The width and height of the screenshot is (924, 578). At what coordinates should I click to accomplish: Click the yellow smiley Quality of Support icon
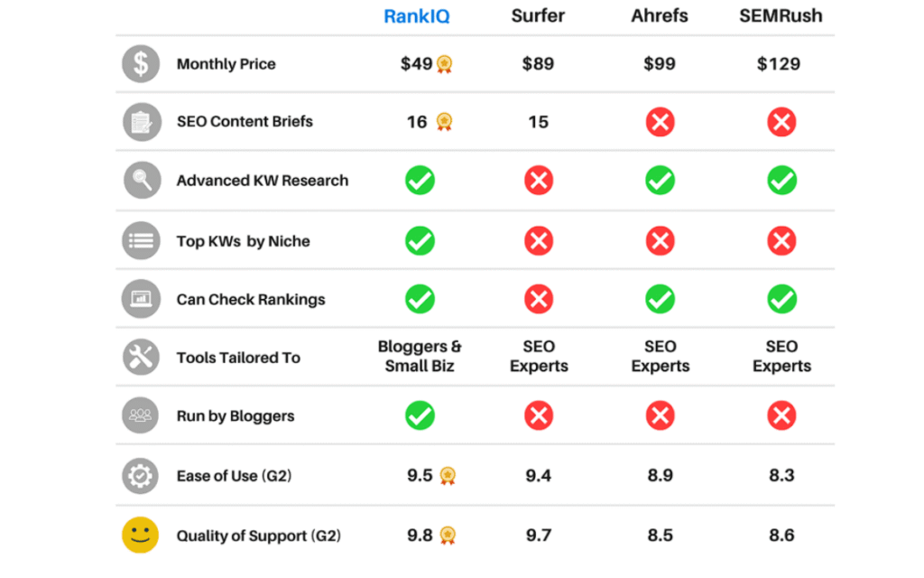140,535
